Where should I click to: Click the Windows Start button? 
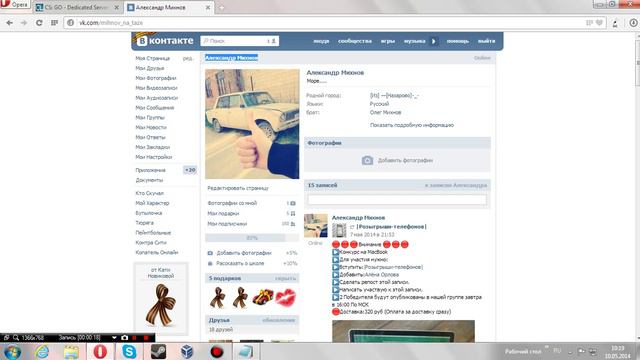(12, 352)
